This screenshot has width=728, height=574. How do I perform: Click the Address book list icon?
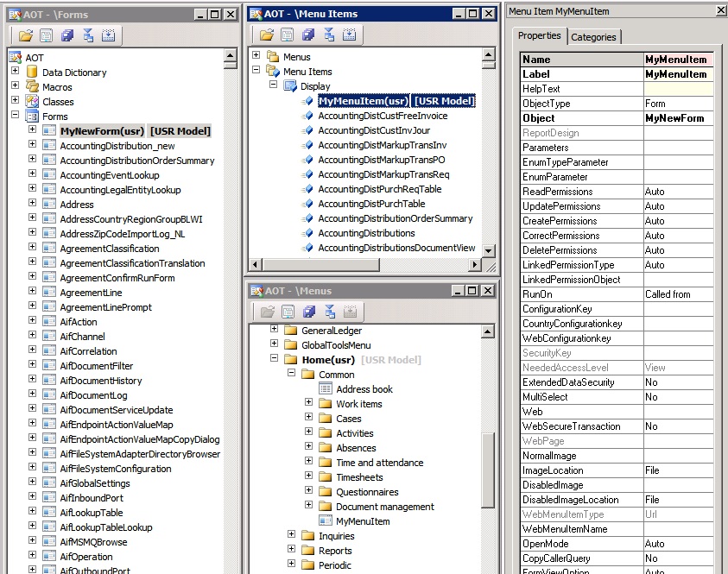(326, 389)
